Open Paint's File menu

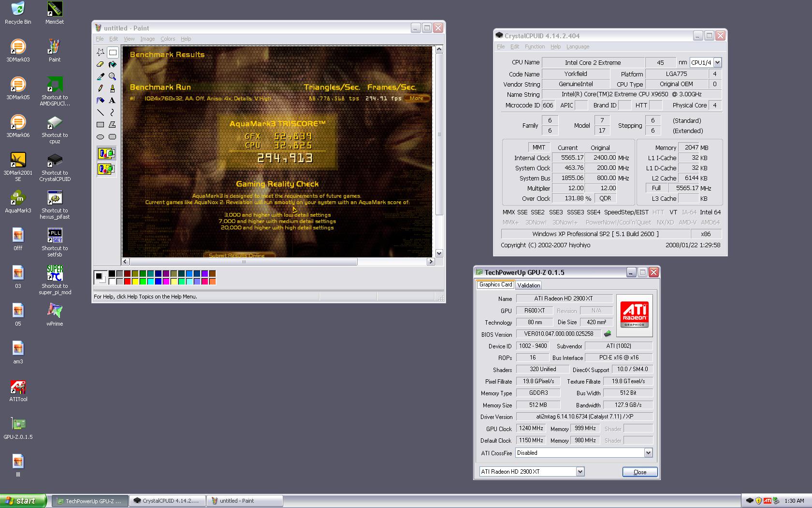coord(100,39)
